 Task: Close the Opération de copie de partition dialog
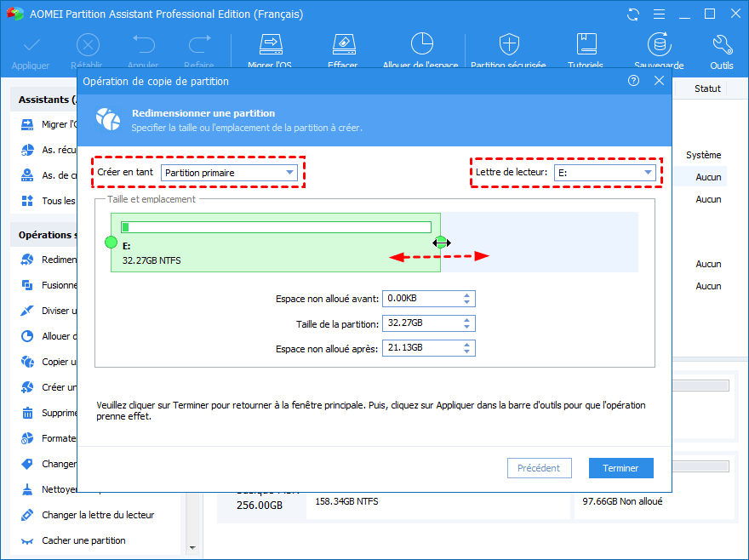click(x=659, y=81)
